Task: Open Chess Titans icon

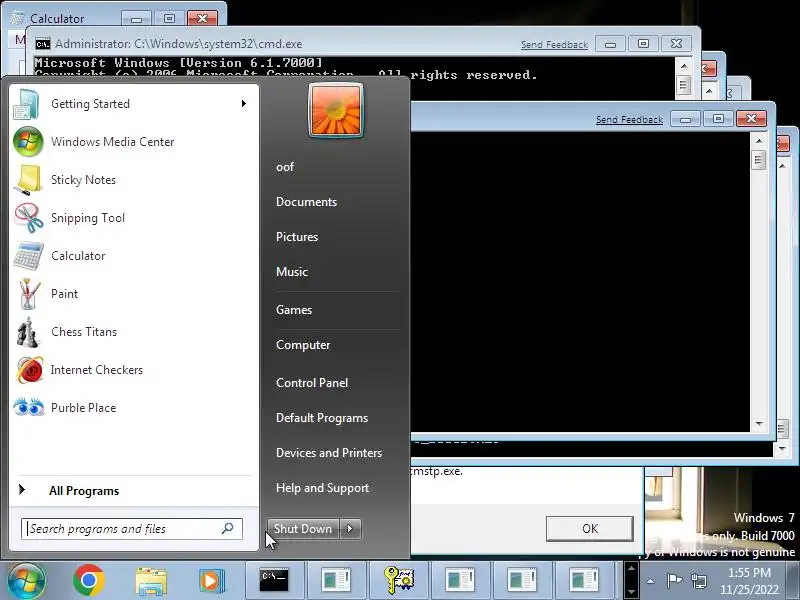Action: click(28, 332)
